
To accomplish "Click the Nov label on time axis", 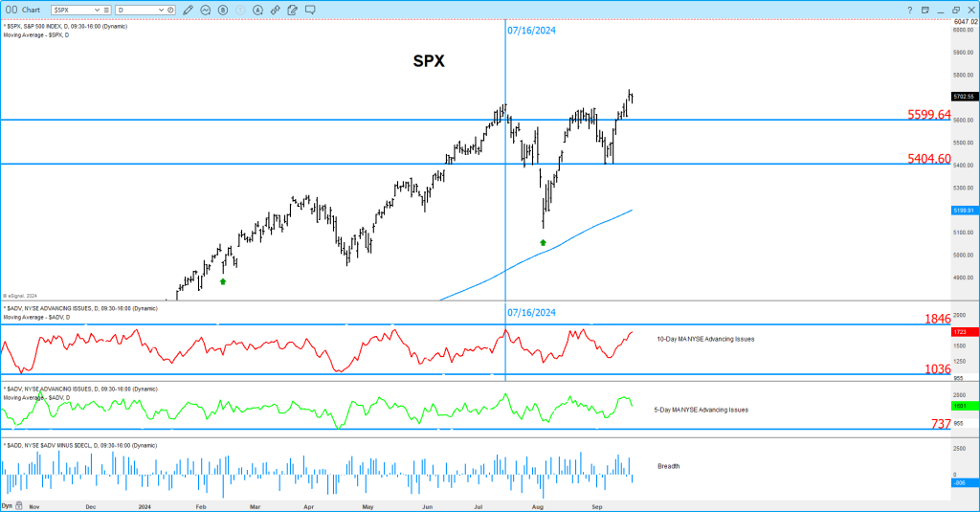I will coord(34,507).
